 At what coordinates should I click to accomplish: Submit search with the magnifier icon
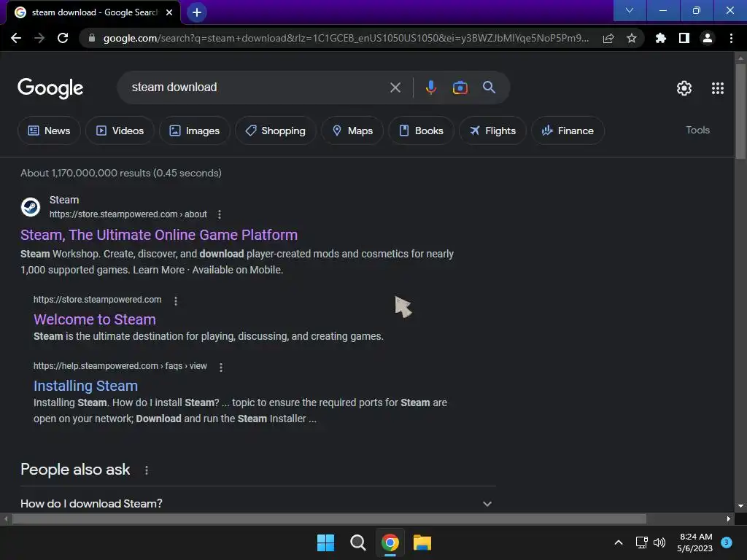pyautogui.click(x=489, y=87)
